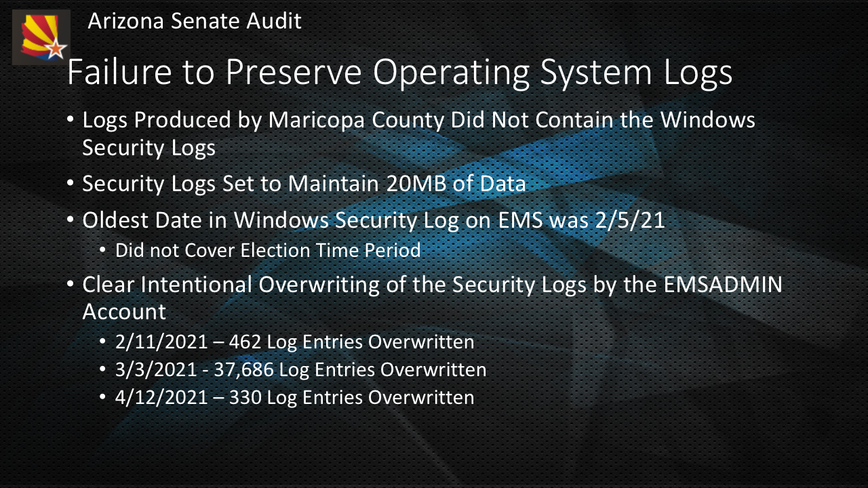868x488 pixels.
Task: Select 'Did not Cover Election Time Period' sub-bullet
Action: (267, 251)
